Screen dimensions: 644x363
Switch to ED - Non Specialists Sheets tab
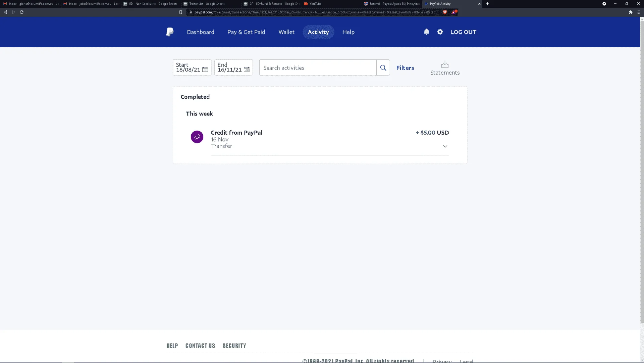(x=151, y=4)
